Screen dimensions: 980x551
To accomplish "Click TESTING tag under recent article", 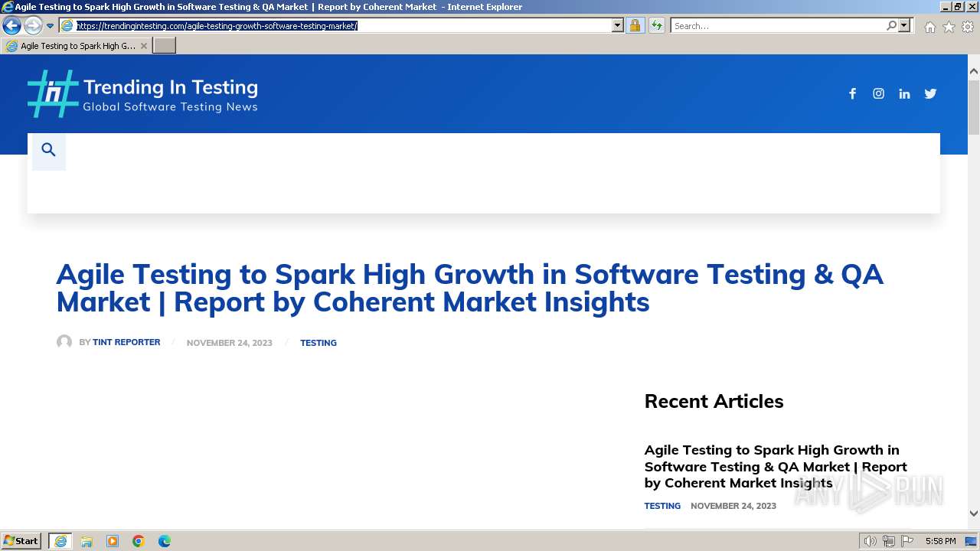I will [662, 506].
